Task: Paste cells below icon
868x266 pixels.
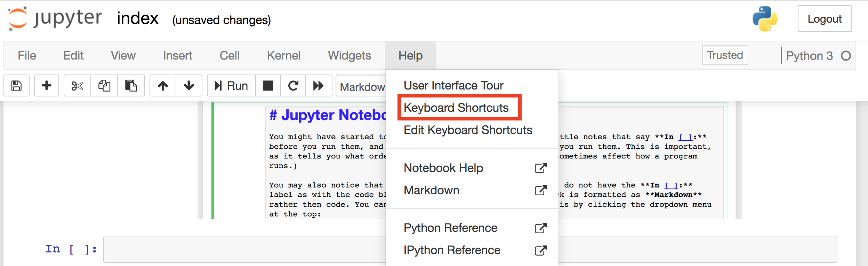Action: pyautogui.click(x=131, y=86)
